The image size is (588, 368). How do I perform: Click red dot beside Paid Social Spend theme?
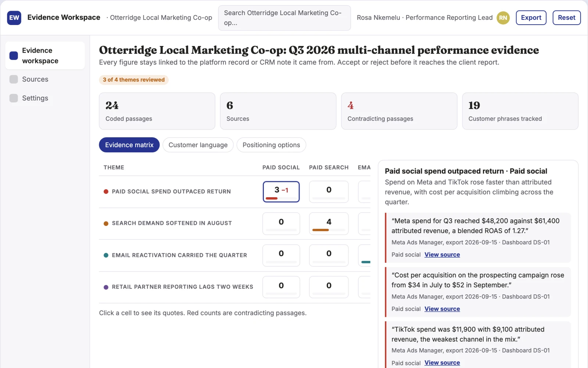pos(106,191)
